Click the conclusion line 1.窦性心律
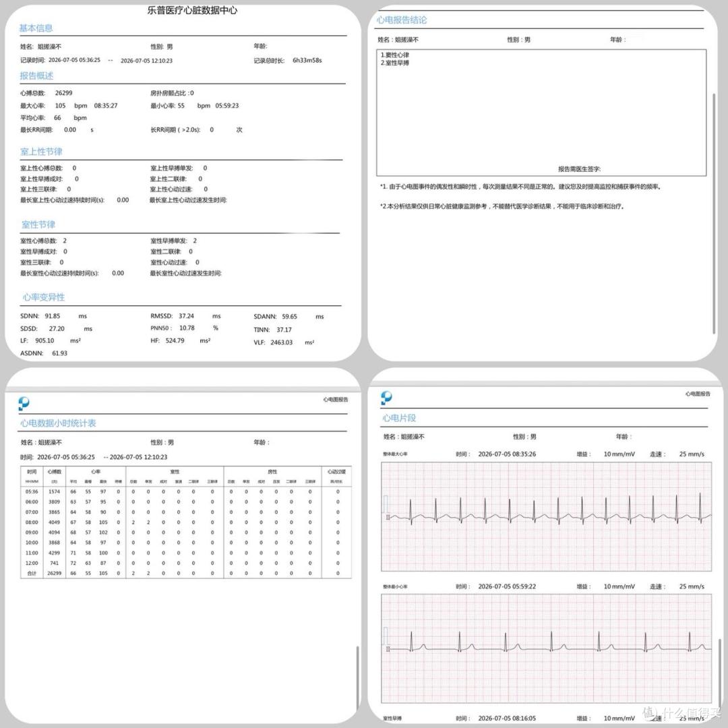Viewport: 728px width, 728px height. pos(394,55)
